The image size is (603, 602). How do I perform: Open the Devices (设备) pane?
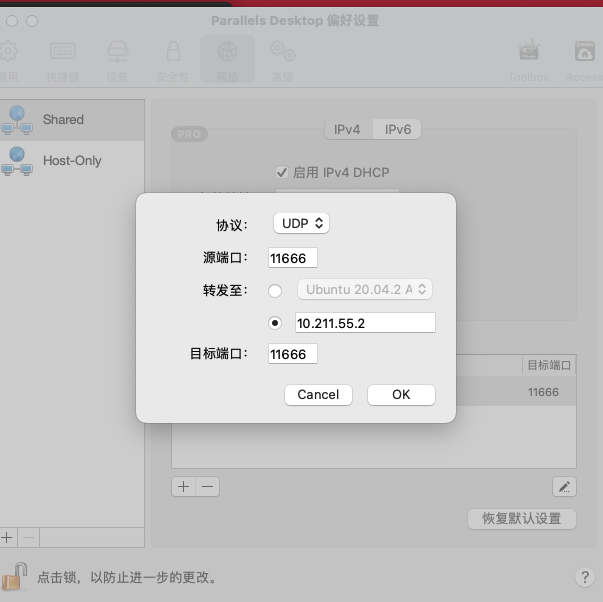coord(117,60)
